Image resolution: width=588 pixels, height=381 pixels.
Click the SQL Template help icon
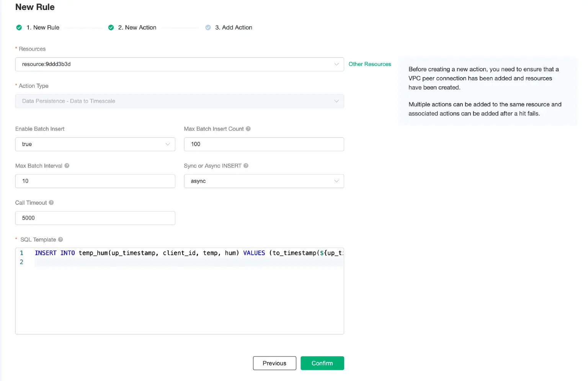(x=60, y=240)
